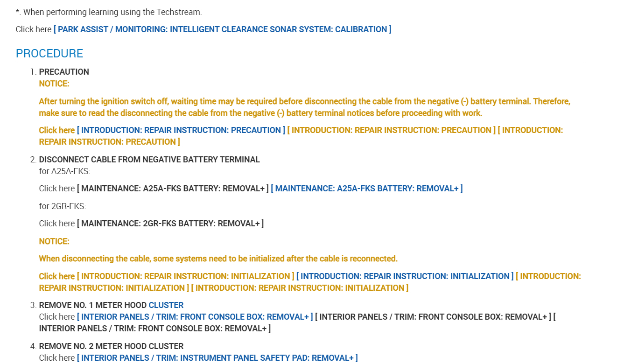Open the Instrument Panel Safety Pad Removal link
The width and height of the screenshot is (617, 364).
coord(217,358)
